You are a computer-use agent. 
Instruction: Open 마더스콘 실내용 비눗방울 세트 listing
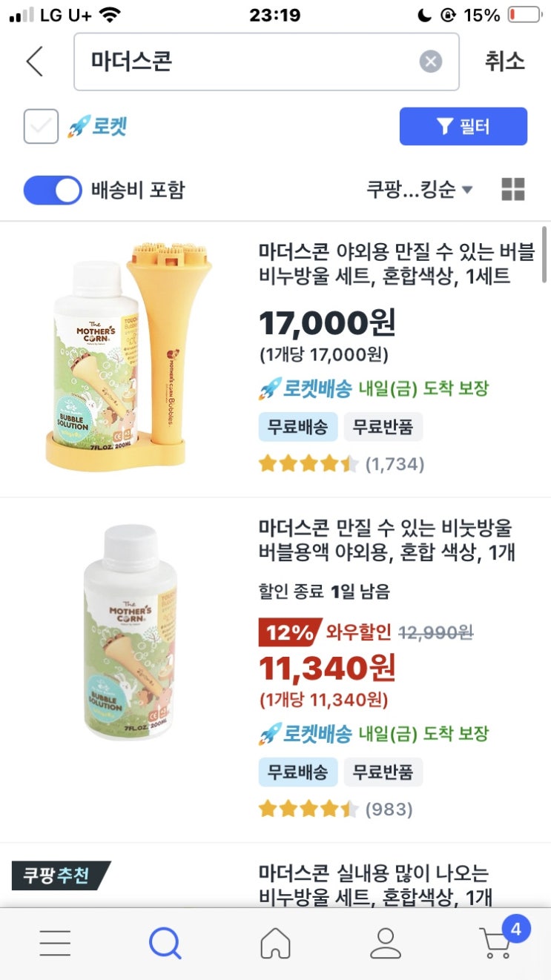click(x=375, y=885)
